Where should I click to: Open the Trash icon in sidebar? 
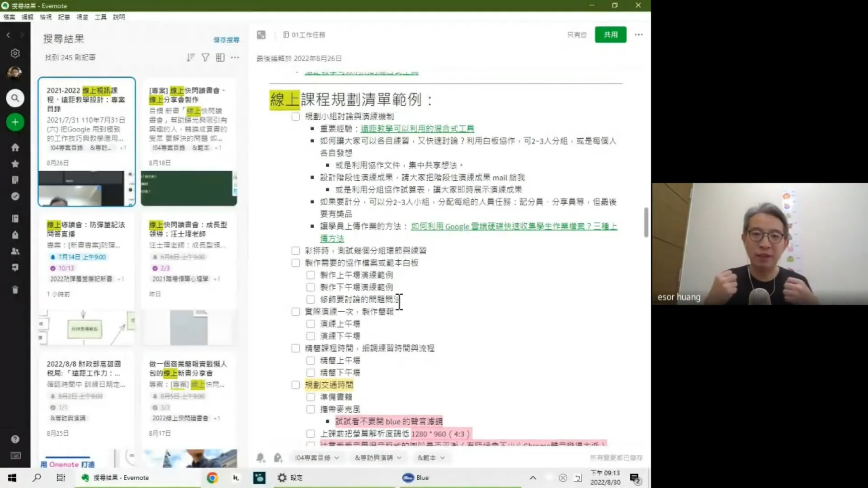15,290
